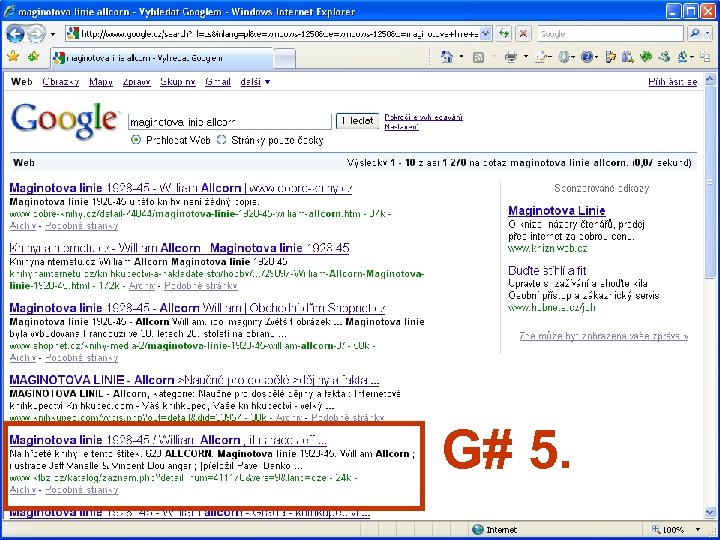
Task: Open Podobné stránky under Shopnet.cz result
Action: click(82, 358)
